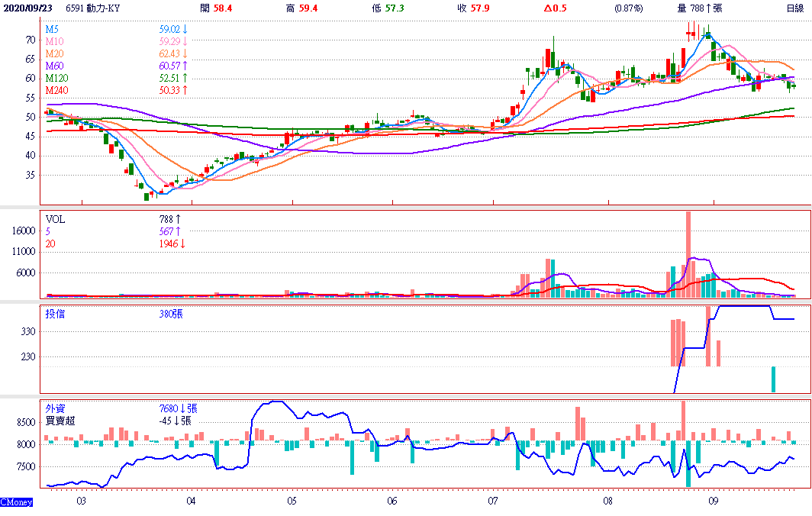The image size is (812, 516).
Task: Toggle the M60 moving average label
Action: 54,66
